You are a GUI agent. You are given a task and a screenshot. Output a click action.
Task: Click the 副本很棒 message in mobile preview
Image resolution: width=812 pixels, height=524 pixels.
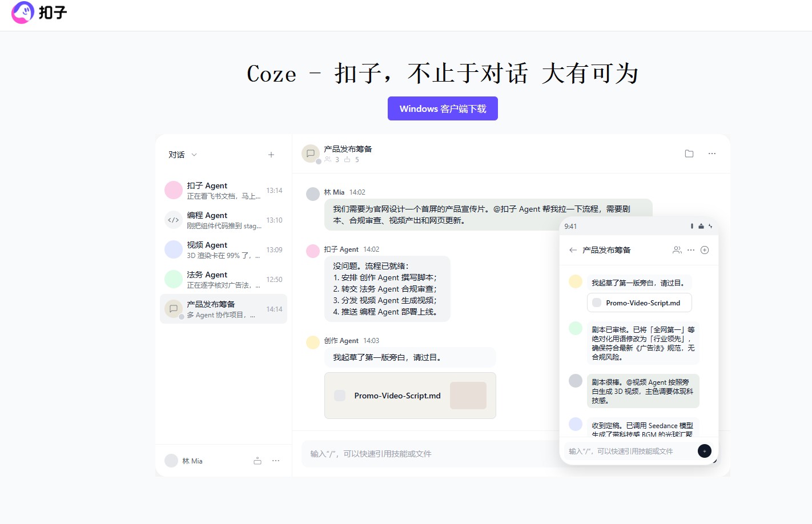[643, 391]
